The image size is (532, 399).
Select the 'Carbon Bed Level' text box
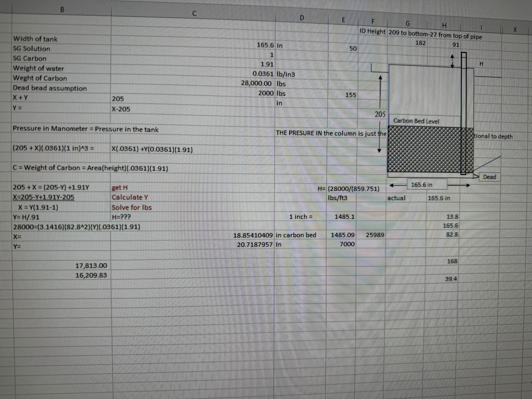416,121
